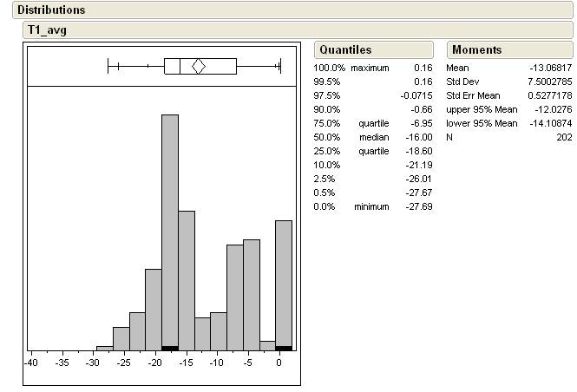This screenshot has height=392, width=577.
Task: Select the black highlighted segment near -18
Action: [170, 348]
